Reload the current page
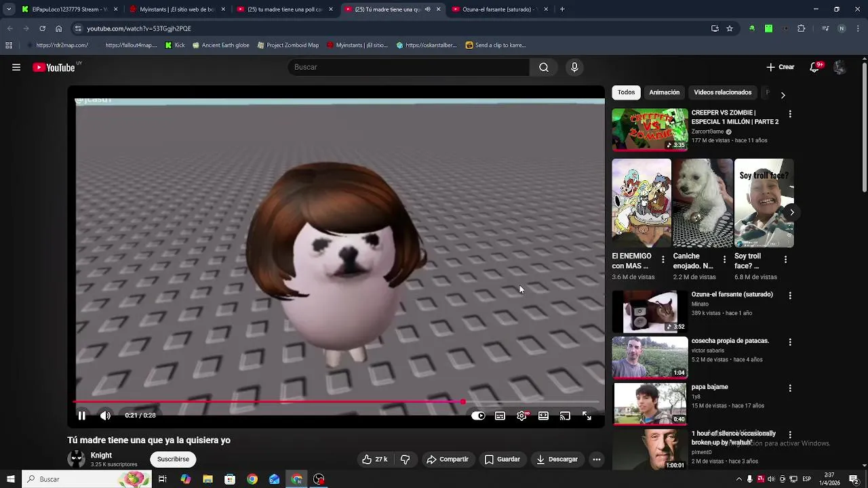 point(42,28)
